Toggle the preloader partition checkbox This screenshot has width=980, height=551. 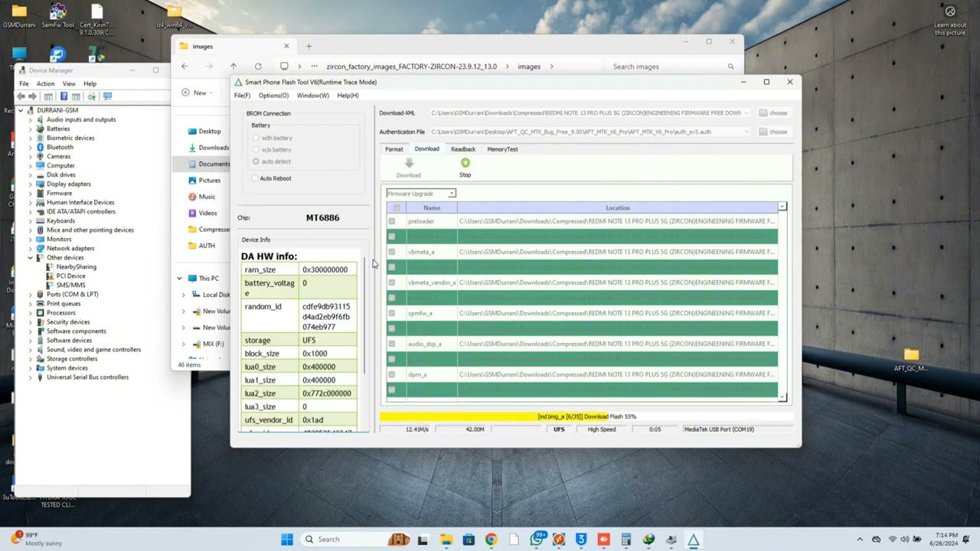point(391,221)
